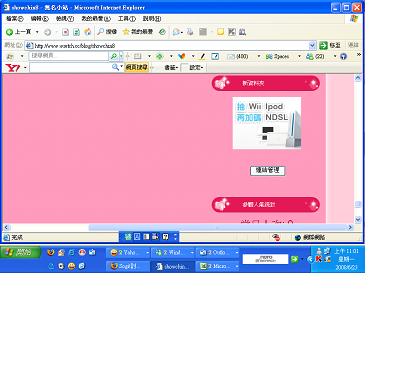This screenshot has width=393, height=384.
Task: Open the Microsoft Excel taskbar group
Action: [217, 266]
